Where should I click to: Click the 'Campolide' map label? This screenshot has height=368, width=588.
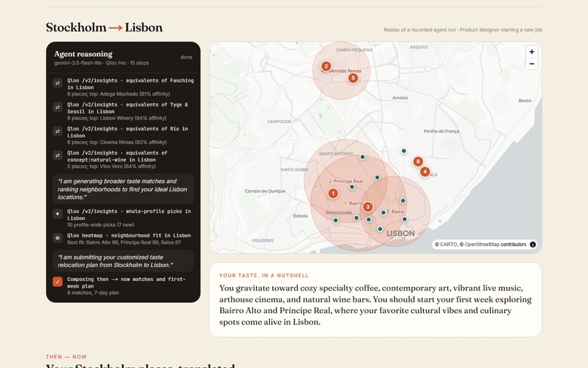tap(279, 122)
